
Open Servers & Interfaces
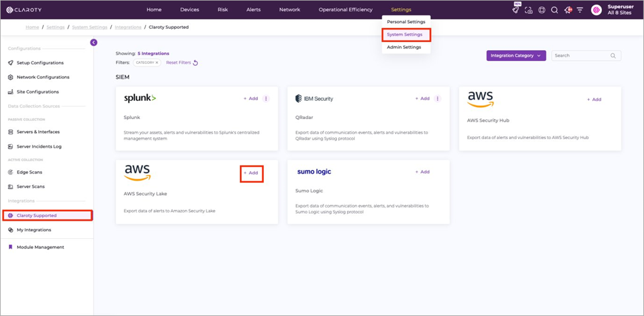coord(38,132)
